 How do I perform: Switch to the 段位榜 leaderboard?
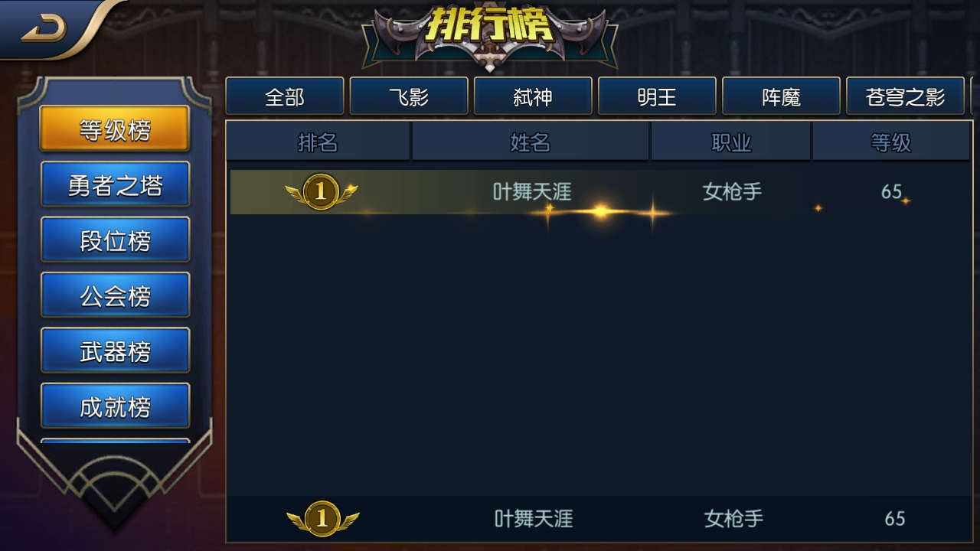115,240
